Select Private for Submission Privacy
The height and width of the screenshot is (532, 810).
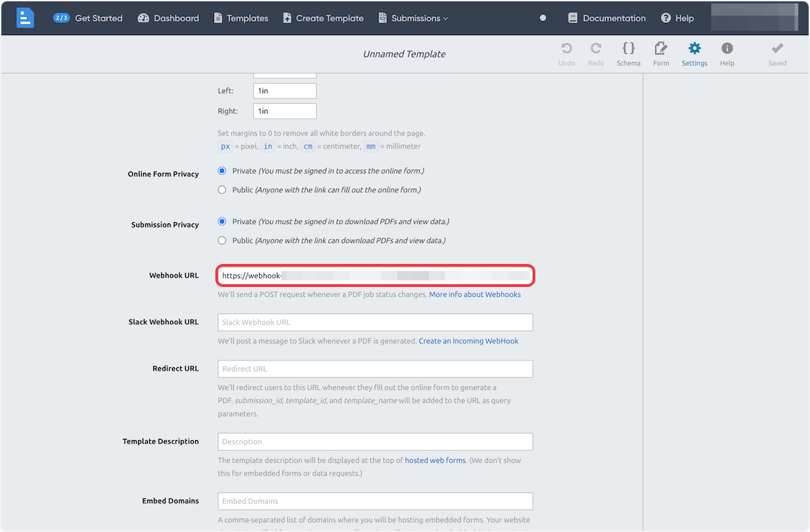(x=222, y=221)
